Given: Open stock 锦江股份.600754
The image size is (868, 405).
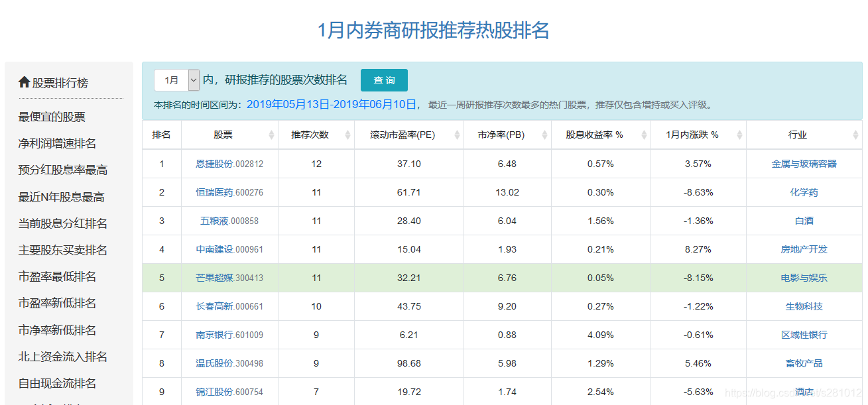Looking at the screenshot, I should (229, 392).
